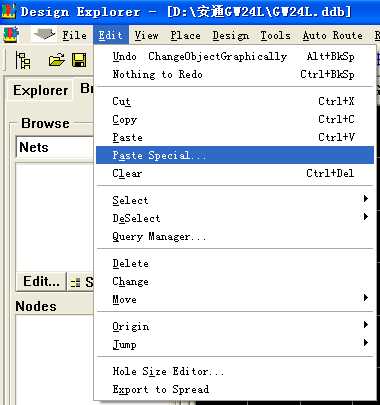The width and height of the screenshot is (380, 405).
Task: Expand the Move submenu
Action: click(x=235, y=299)
